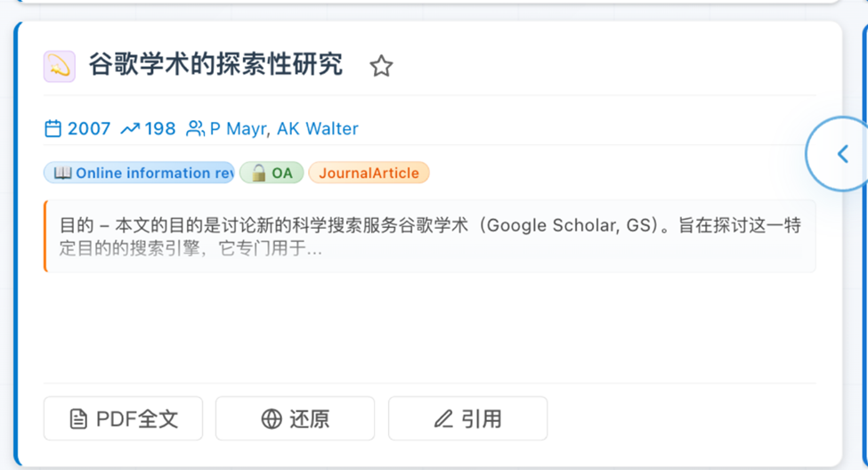
Task: Click the book icon in the journal tag
Action: 62,173
